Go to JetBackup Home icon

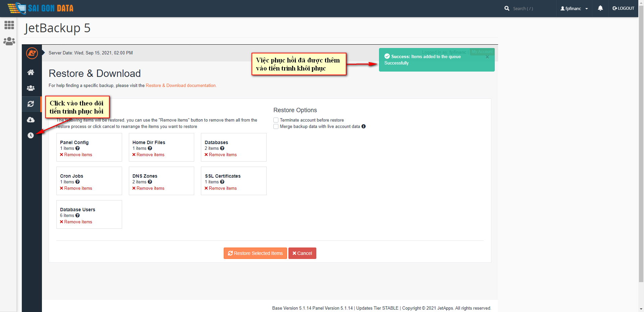point(31,72)
